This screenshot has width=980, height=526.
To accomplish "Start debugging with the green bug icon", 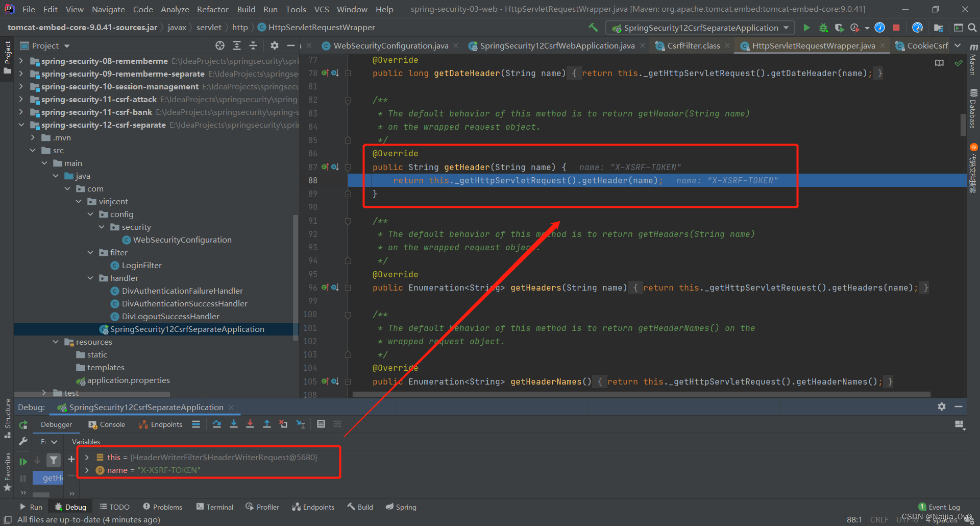I will pyautogui.click(x=823, y=28).
